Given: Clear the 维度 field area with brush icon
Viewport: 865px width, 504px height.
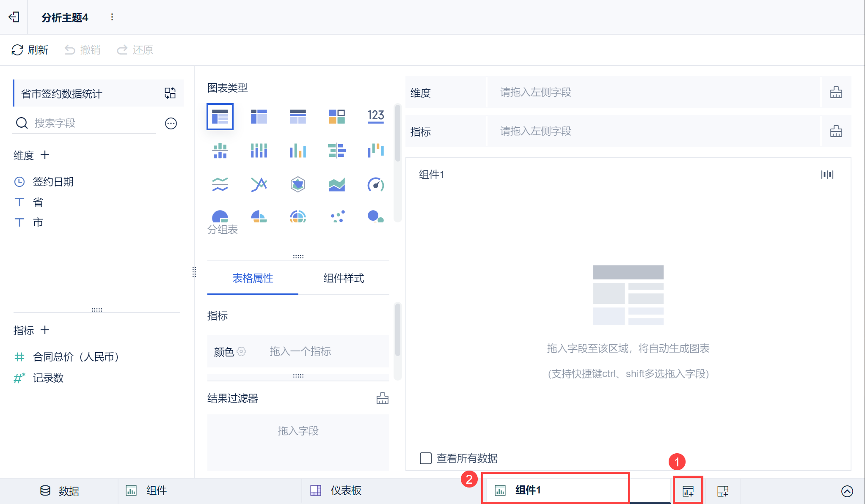Looking at the screenshot, I should point(836,92).
